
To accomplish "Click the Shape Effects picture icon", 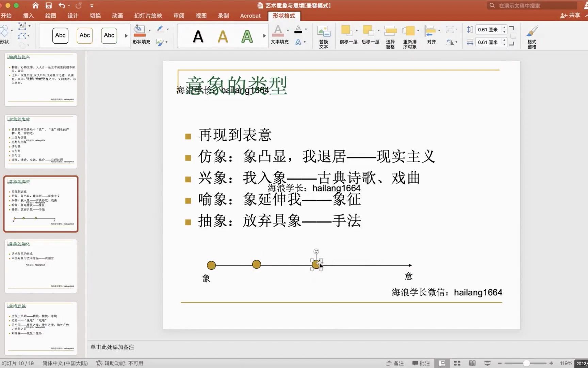I will pyautogui.click(x=159, y=42).
